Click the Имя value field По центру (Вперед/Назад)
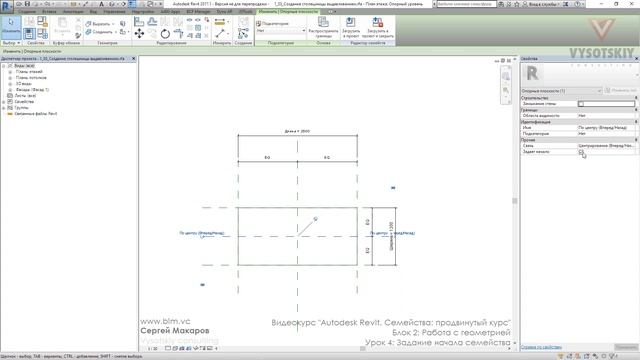 pyautogui.click(x=607, y=128)
